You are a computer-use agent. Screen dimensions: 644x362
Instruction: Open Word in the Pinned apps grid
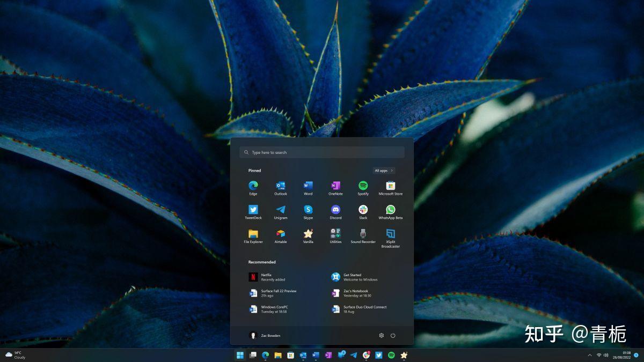click(x=308, y=188)
